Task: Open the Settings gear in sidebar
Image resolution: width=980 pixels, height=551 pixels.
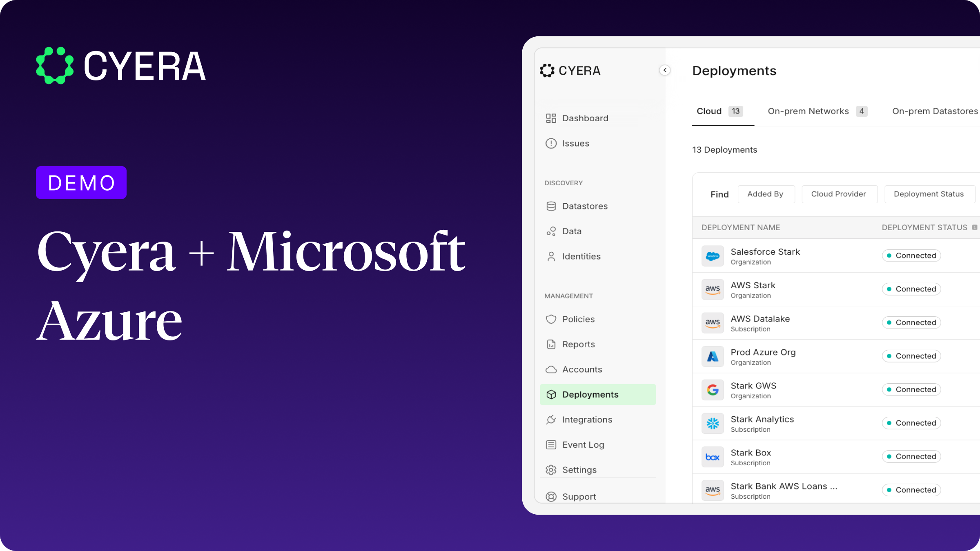Action: coord(550,469)
